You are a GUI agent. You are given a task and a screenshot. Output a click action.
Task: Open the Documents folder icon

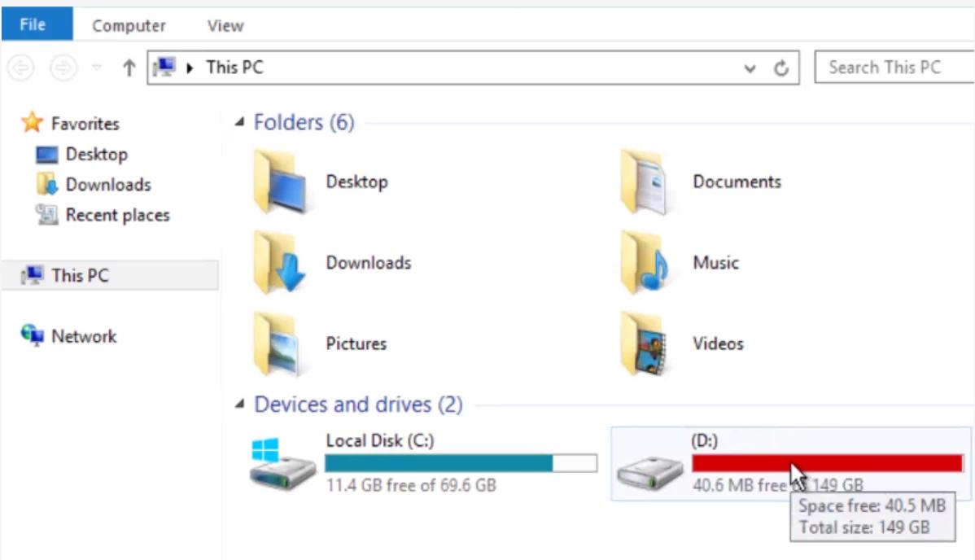645,182
